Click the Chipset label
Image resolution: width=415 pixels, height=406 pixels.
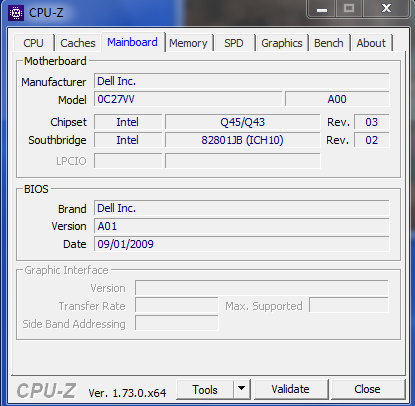coord(68,122)
